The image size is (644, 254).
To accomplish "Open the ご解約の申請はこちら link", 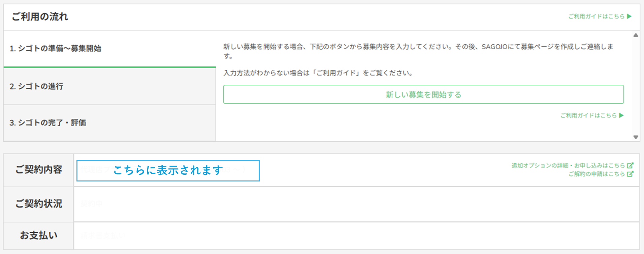I will tap(597, 174).
